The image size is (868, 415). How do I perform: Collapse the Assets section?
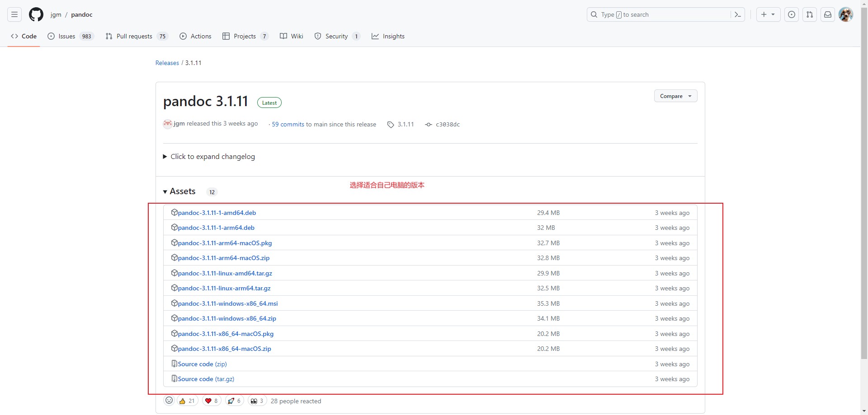click(179, 191)
